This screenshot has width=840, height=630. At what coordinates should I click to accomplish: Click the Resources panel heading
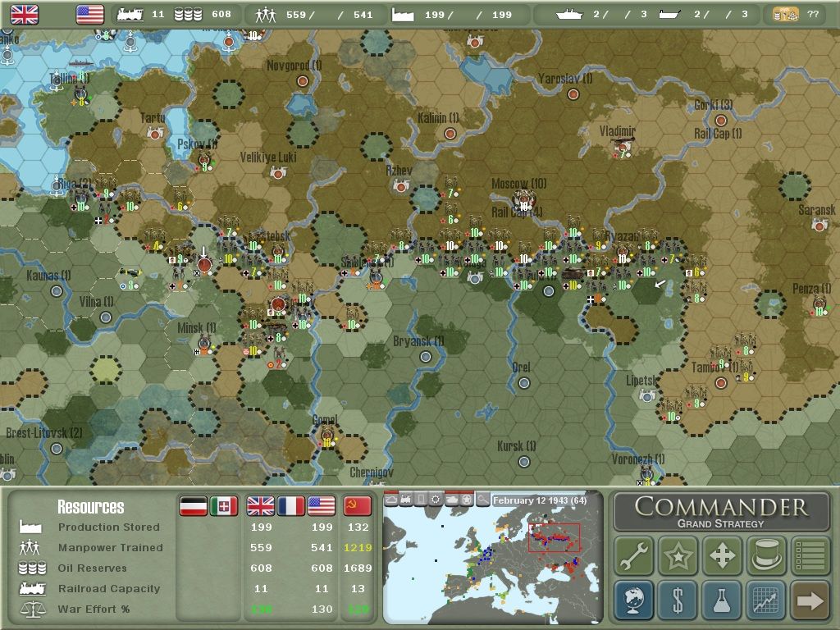coord(90,507)
